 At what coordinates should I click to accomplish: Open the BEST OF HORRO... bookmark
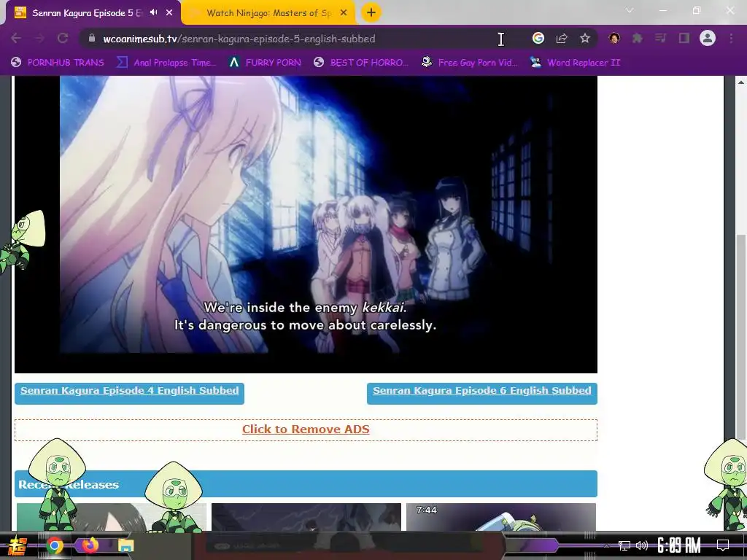pos(361,63)
